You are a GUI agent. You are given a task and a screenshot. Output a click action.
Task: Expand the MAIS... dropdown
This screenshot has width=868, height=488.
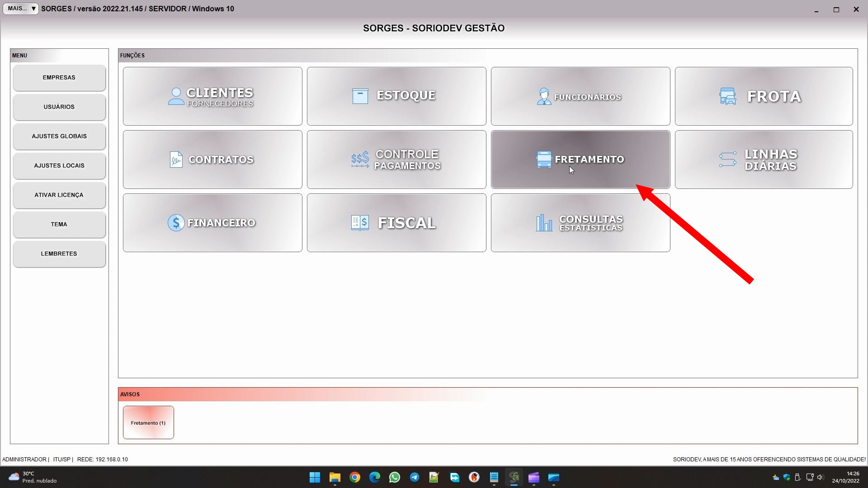(21, 9)
